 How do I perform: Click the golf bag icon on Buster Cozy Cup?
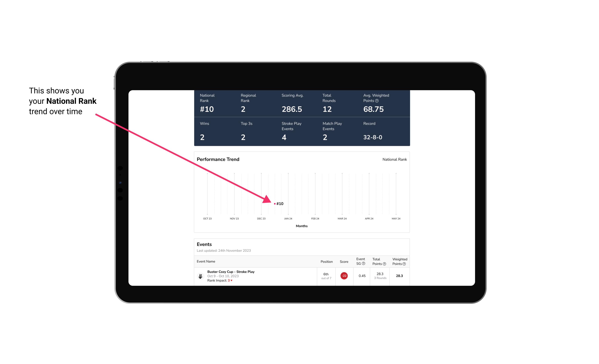[x=200, y=275]
